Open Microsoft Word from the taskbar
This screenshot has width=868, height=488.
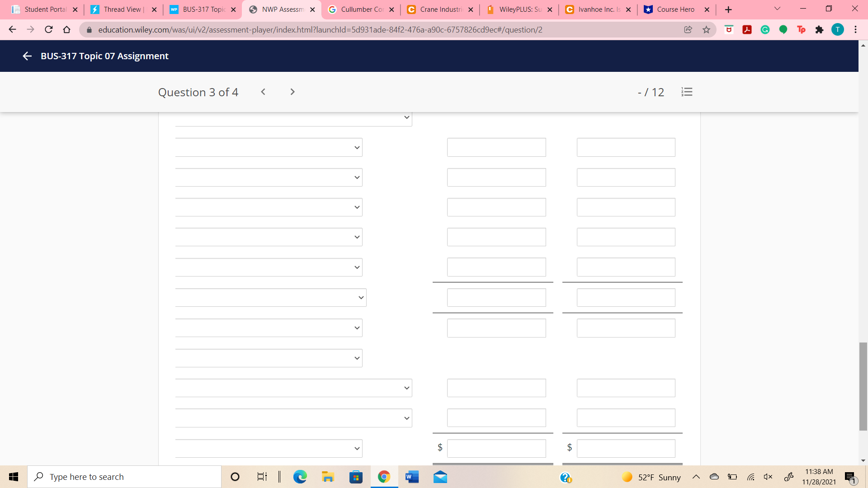coord(412,477)
